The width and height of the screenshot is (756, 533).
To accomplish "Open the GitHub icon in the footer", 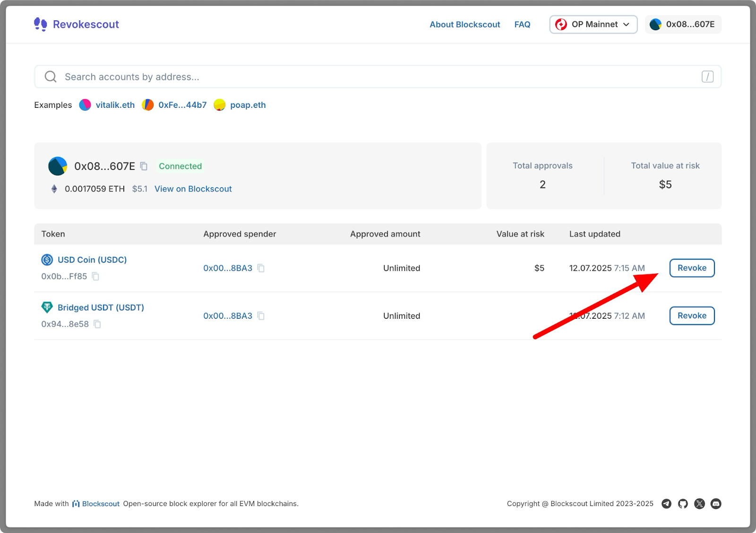I will pos(683,504).
